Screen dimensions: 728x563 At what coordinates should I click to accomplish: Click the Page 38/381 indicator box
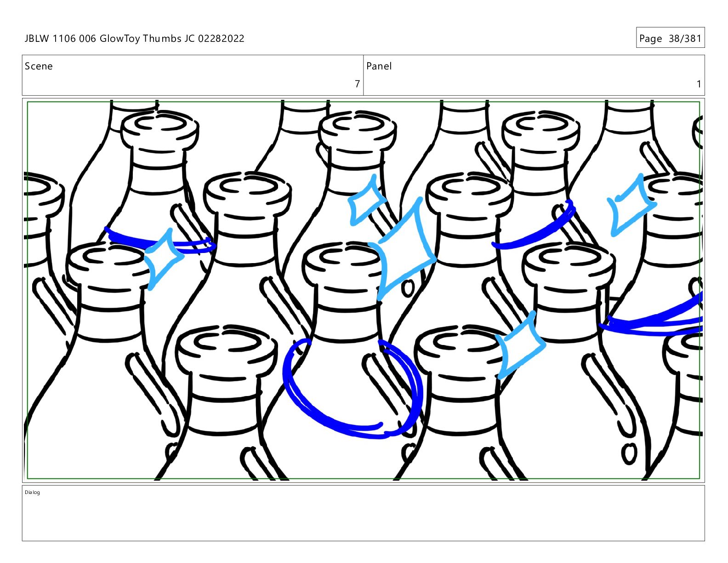pyautogui.click(x=670, y=38)
